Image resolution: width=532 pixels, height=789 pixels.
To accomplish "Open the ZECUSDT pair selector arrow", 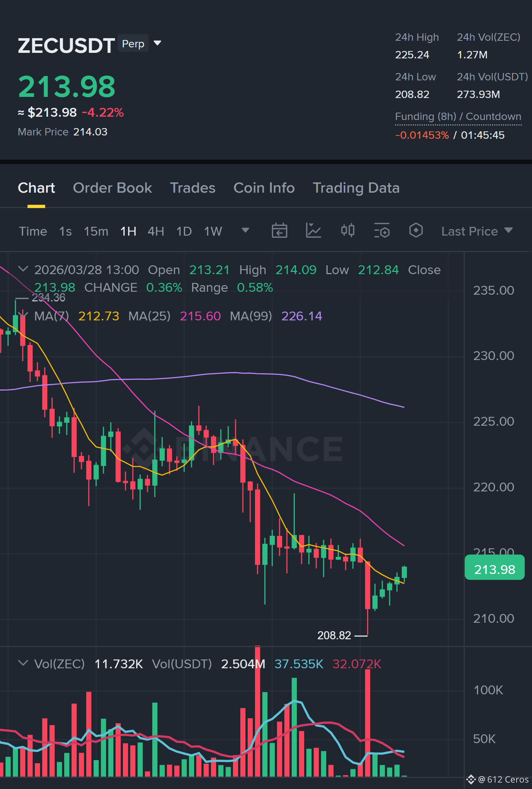I will click(157, 43).
